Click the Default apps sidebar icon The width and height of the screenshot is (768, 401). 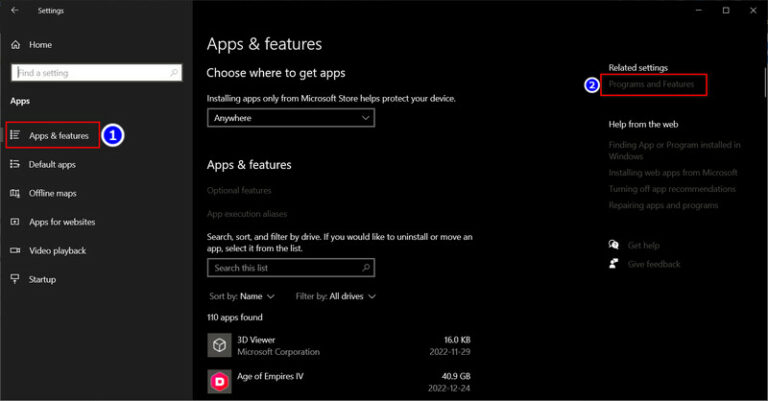15,164
